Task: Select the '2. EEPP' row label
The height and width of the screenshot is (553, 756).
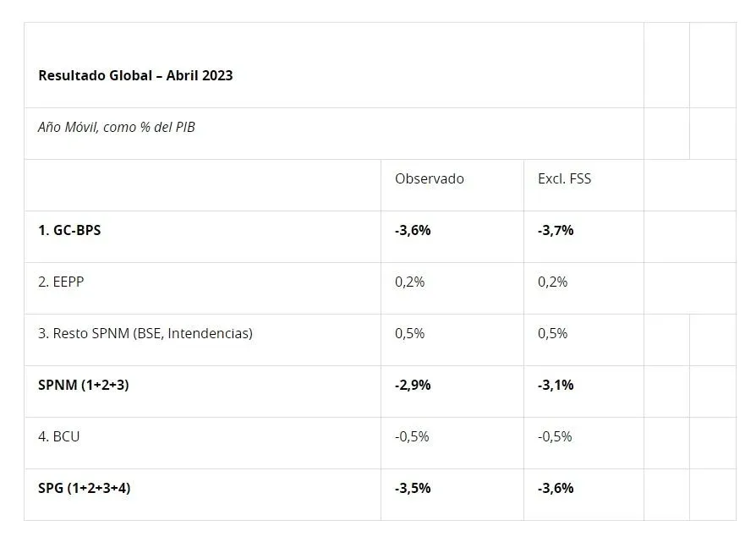Action: (61, 282)
